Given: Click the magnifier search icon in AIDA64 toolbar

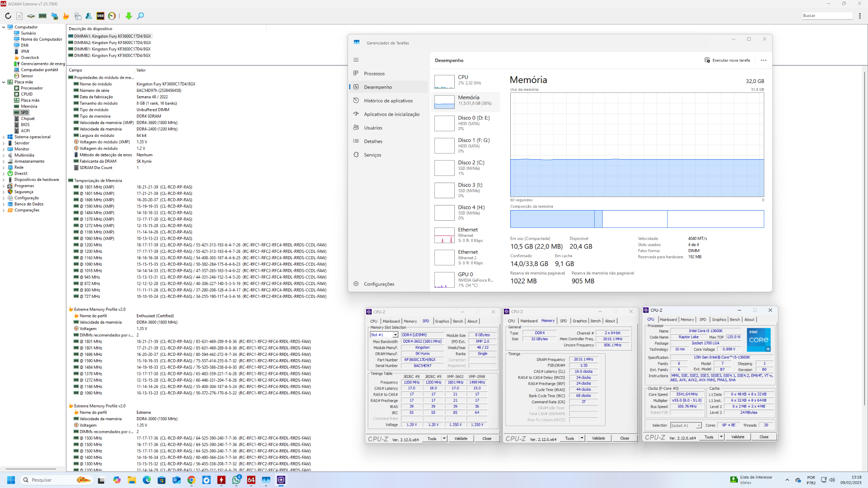Looking at the screenshot, I should pos(141,16).
